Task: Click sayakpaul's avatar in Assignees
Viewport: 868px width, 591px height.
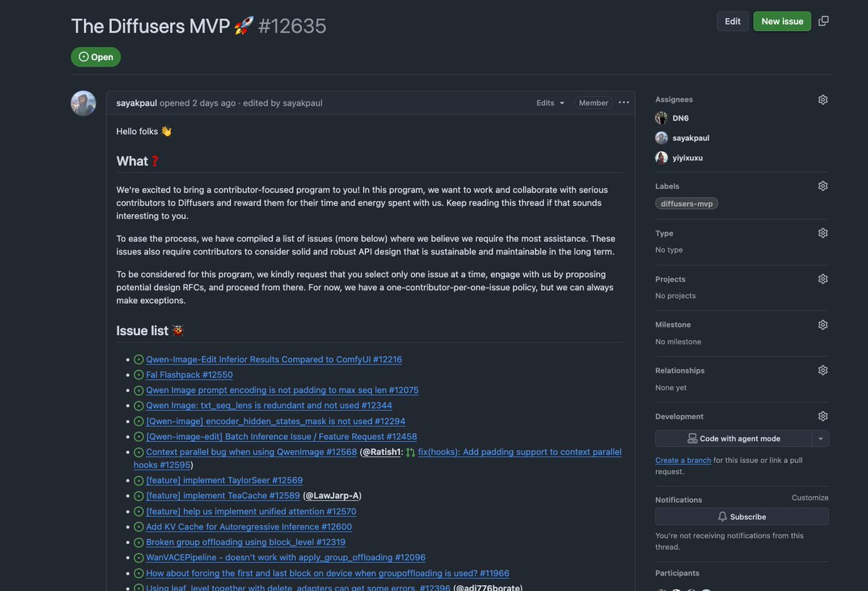Action: [x=661, y=137]
